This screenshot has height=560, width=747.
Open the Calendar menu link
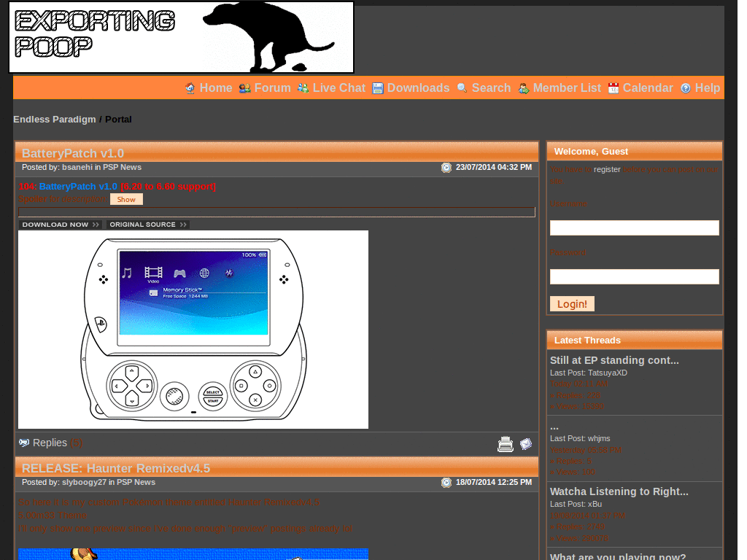click(x=648, y=88)
